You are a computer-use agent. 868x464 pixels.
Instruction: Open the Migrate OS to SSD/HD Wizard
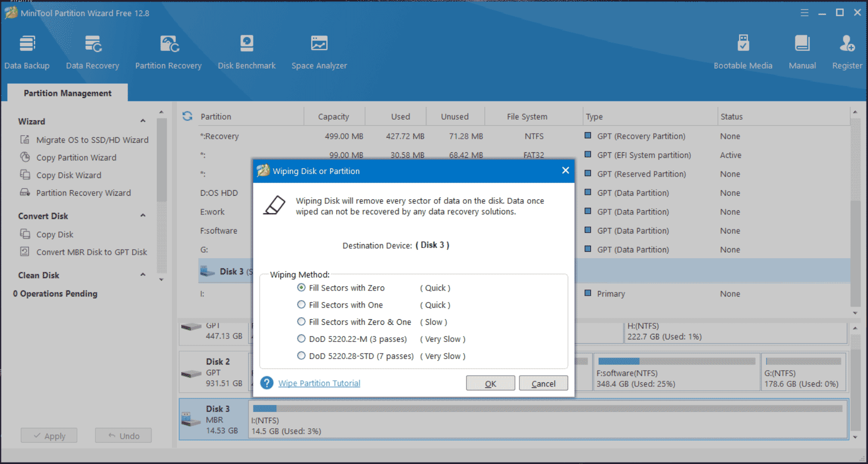(84, 140)
